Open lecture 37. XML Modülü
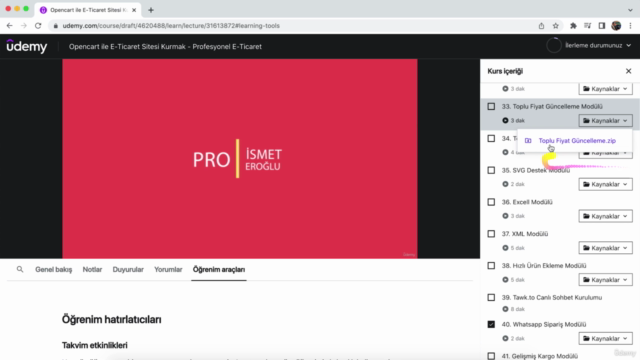This screenshot has height=360, width=640. click(x=524, y=234)
